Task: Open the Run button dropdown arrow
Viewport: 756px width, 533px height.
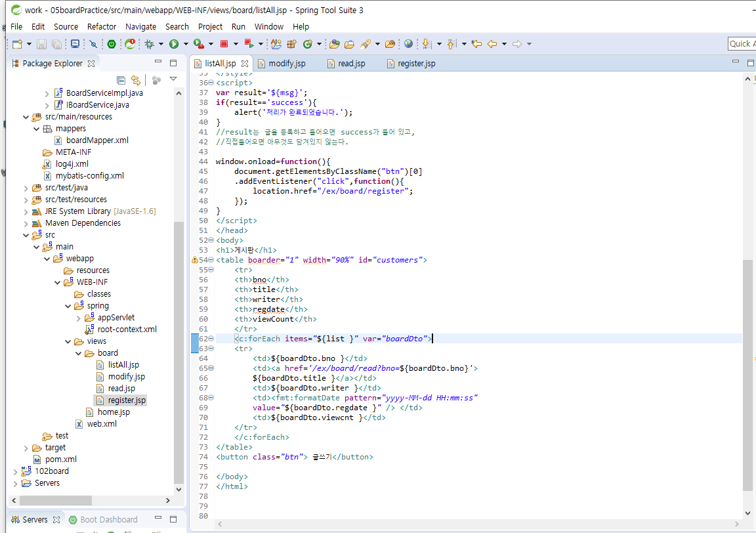Action: point(186,44)
